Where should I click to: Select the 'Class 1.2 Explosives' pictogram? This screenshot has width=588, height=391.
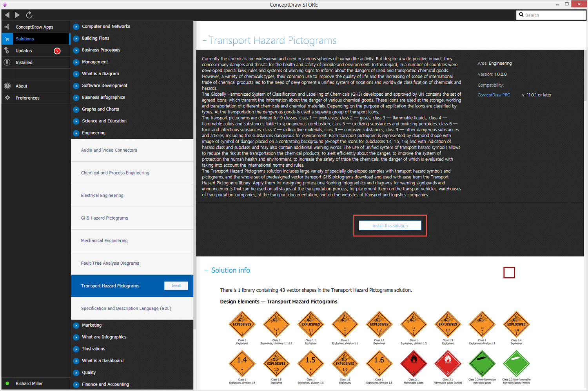[x=379, y=324]
